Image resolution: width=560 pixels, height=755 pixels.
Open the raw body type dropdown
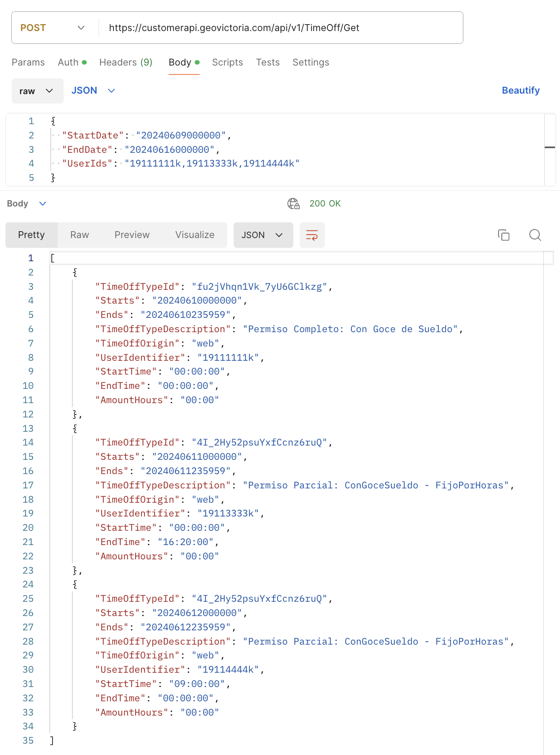point(37,91)
